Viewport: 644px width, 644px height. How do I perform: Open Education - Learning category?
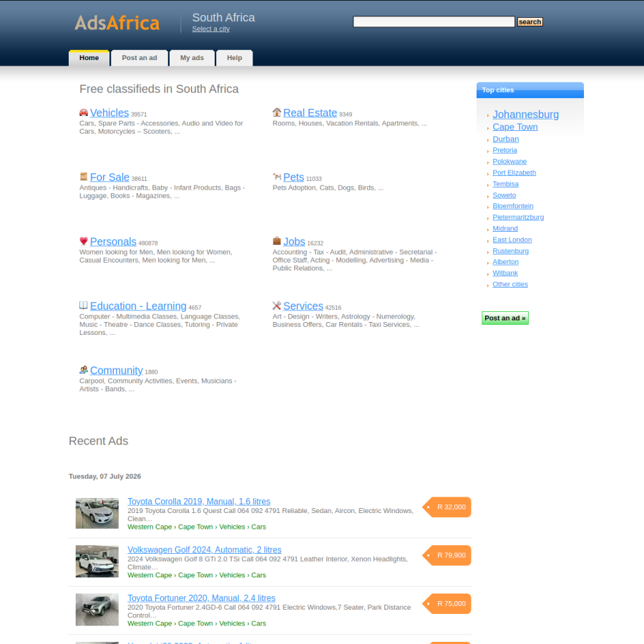(138, 306)
